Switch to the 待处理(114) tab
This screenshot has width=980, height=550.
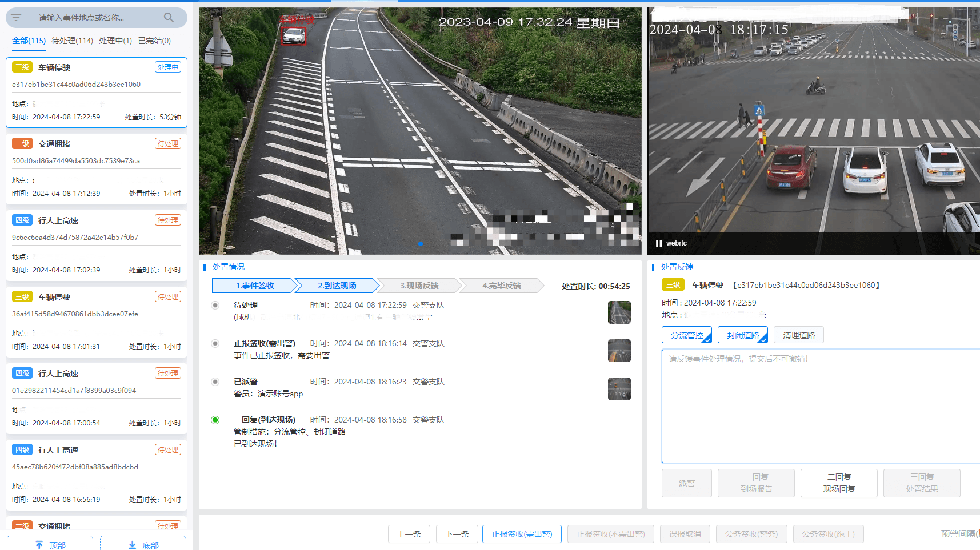point(72,41)
